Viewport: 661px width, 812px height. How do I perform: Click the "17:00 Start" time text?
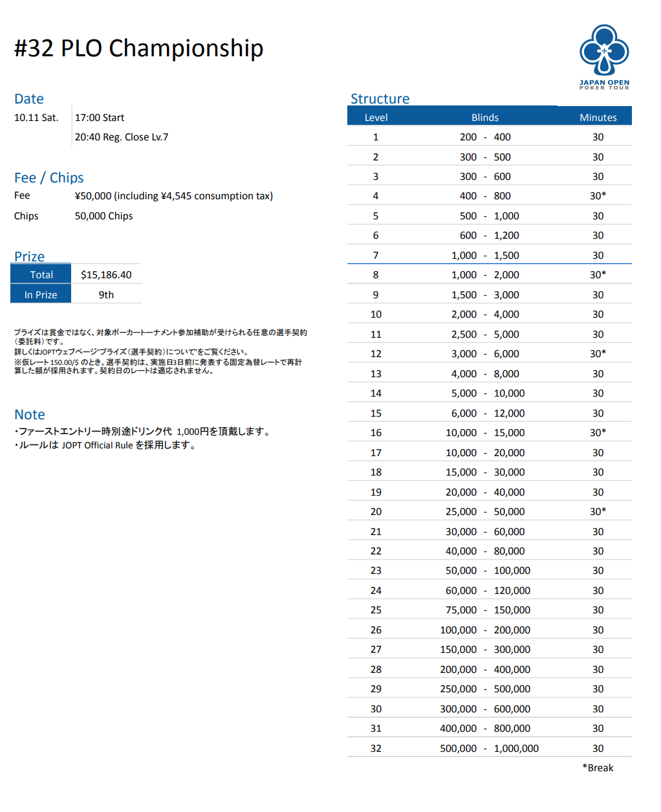click(100, 118)
